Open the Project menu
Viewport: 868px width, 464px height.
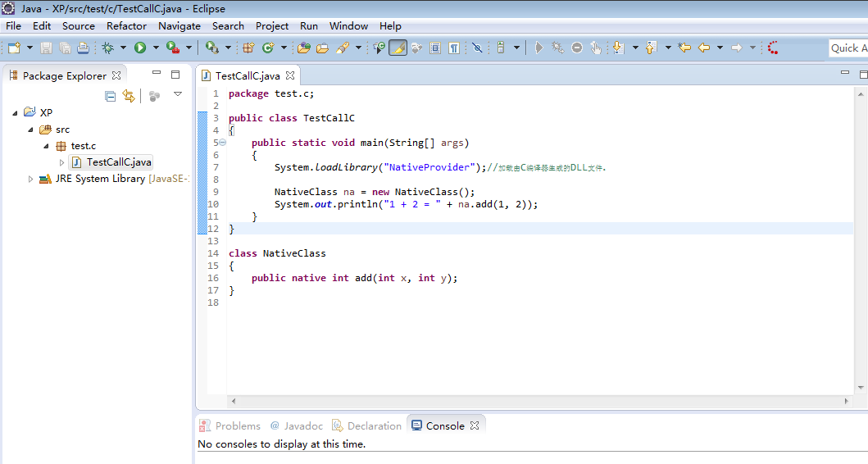pyautogui.click(x=272, y=26)
